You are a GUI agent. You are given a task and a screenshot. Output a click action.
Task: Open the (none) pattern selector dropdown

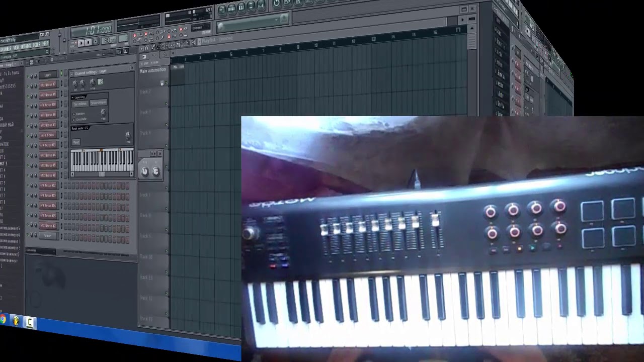[x=201, y=27]
